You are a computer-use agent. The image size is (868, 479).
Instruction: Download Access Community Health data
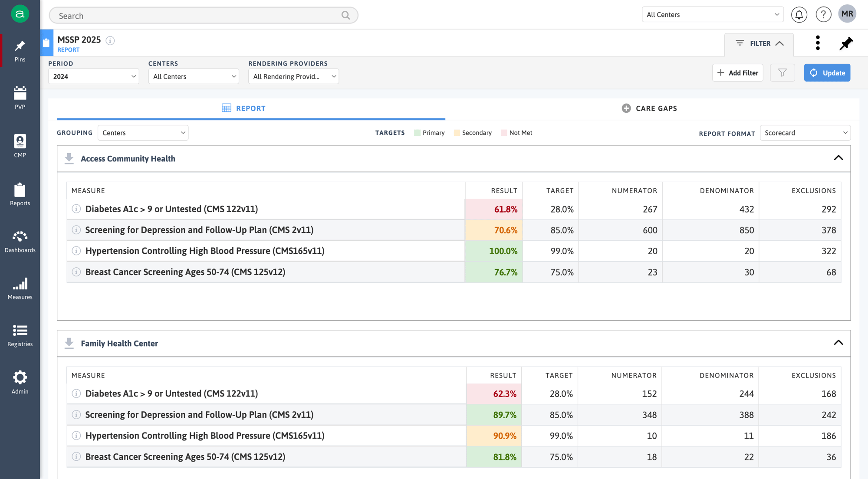pyautogui.click(x=69, y=159)
